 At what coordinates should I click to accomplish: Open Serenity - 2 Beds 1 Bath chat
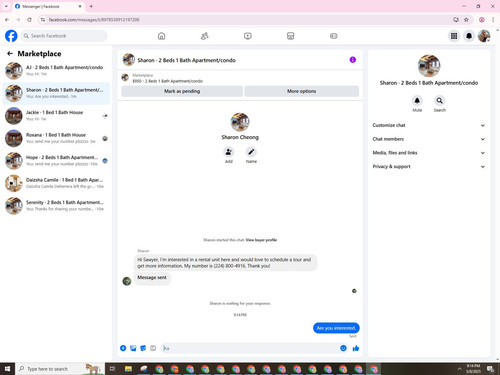coord(56,205)
